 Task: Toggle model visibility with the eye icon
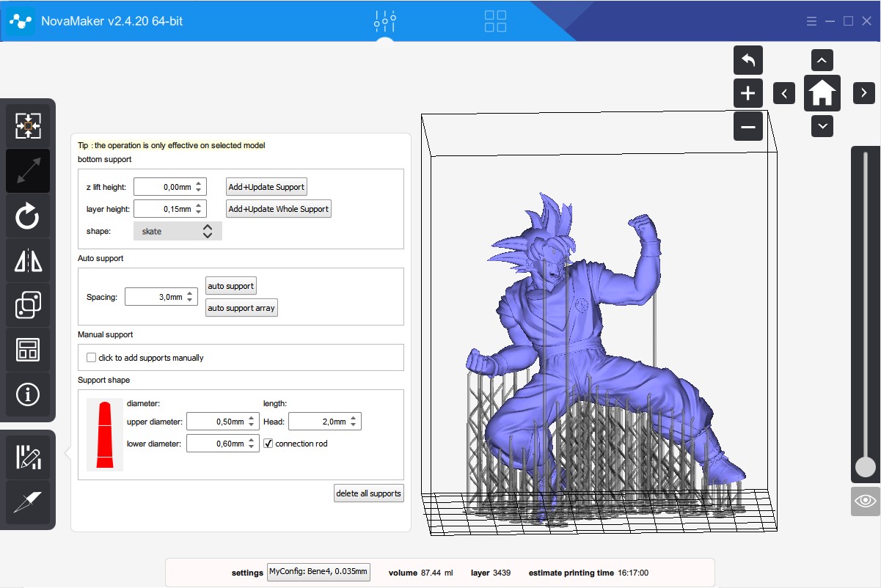[866, 501]
